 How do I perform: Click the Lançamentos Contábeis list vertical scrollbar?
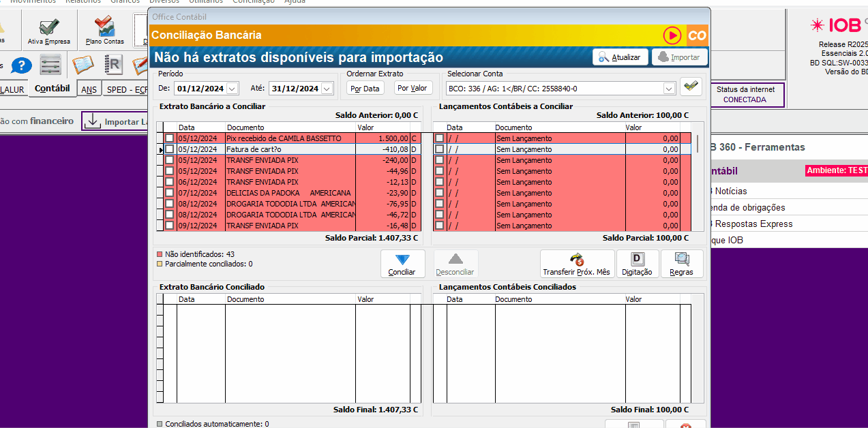tap(697, 144)
